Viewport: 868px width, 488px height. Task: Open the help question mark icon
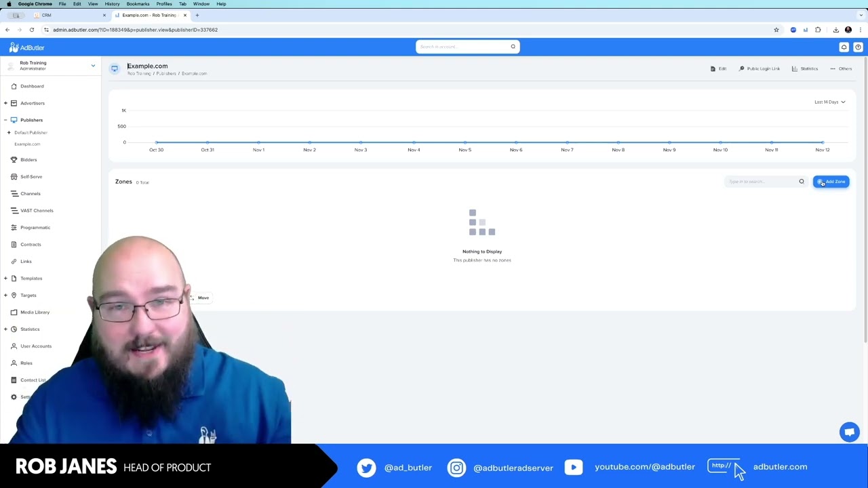tap(858, 47)
